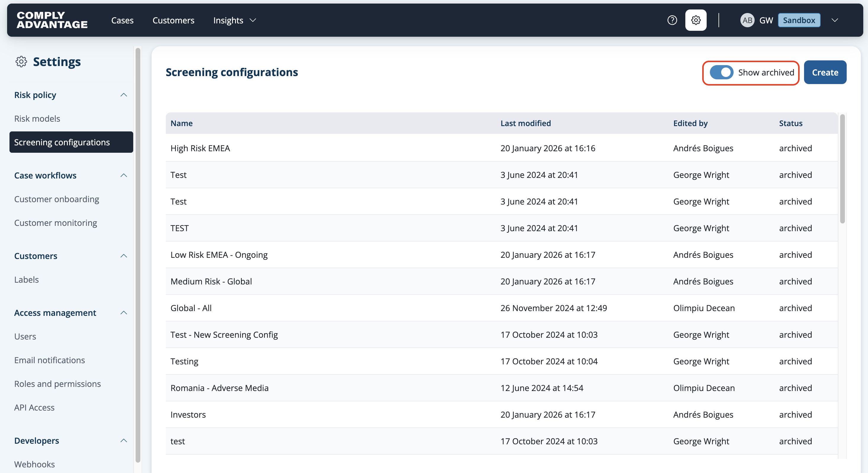The image size is (868, 473).
Task: Open the Customers top navigation item
Action: click(173, 20)
